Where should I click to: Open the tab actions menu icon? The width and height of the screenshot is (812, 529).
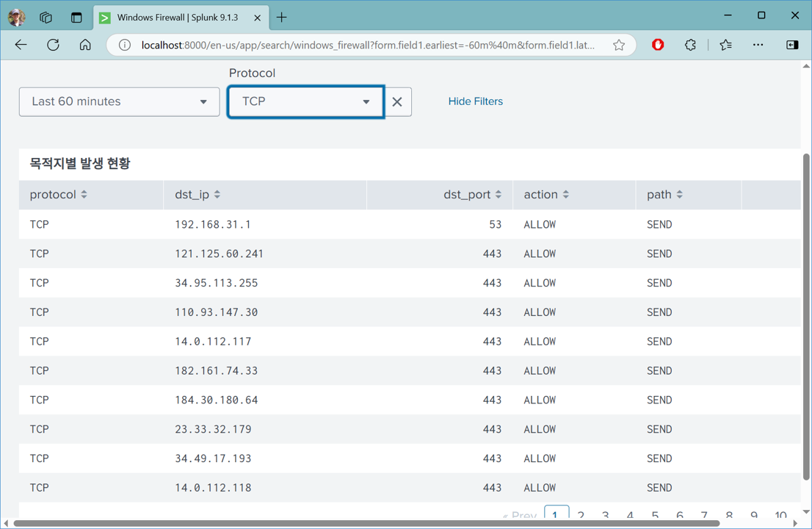(76, 18)
